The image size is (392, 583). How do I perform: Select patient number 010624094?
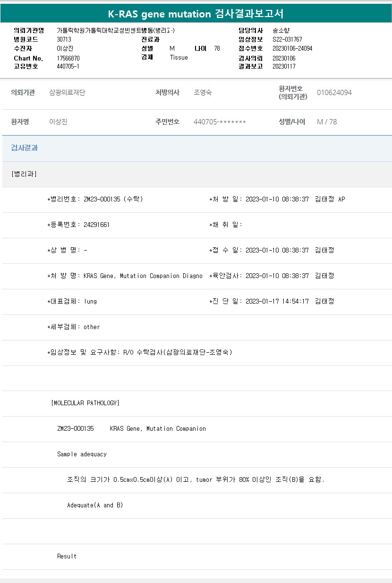334,93
